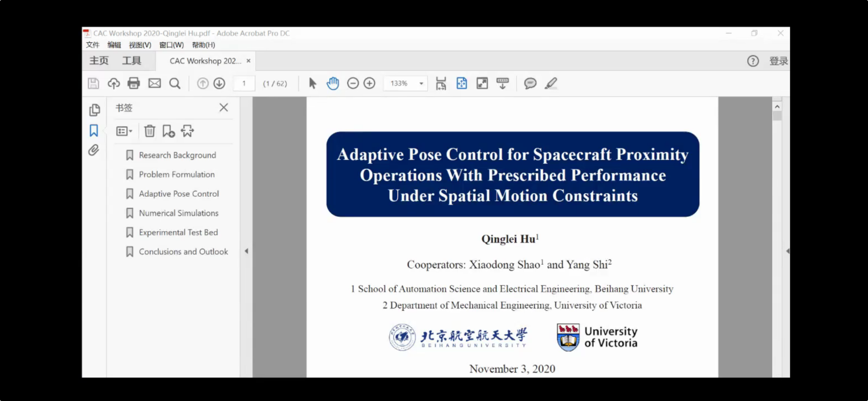
Task: Click the Print file icon
Action: click(x=133, y=83)
